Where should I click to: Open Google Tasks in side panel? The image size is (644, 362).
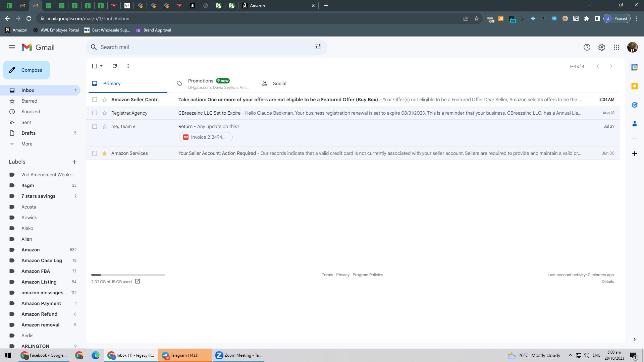point(635,105)
